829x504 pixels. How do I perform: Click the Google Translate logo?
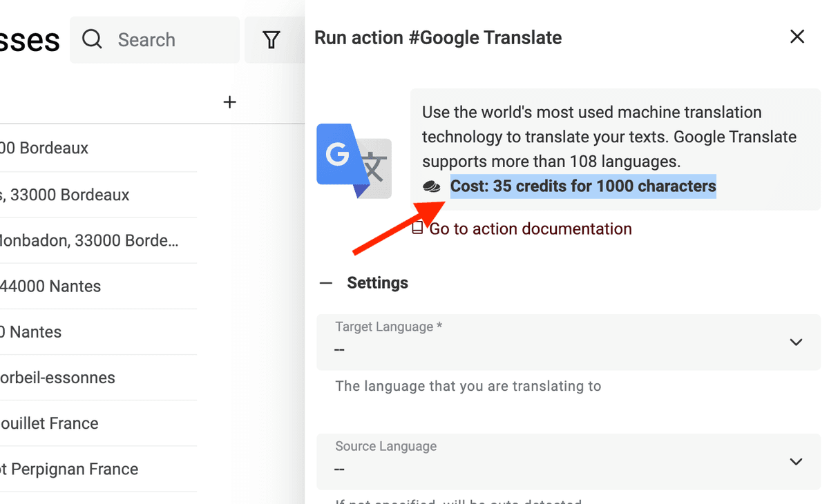point(354,161)
